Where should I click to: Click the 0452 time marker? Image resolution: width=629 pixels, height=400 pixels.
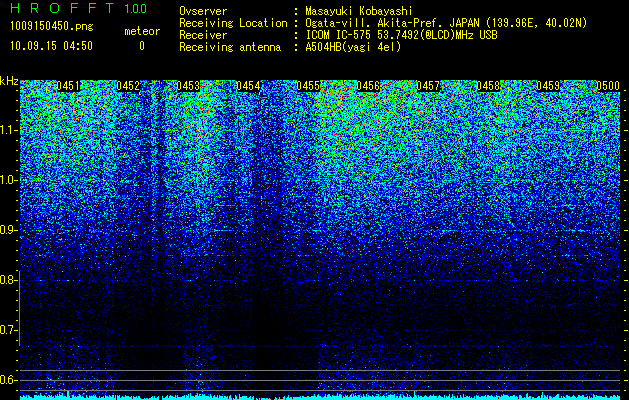[x=128, y=86]
